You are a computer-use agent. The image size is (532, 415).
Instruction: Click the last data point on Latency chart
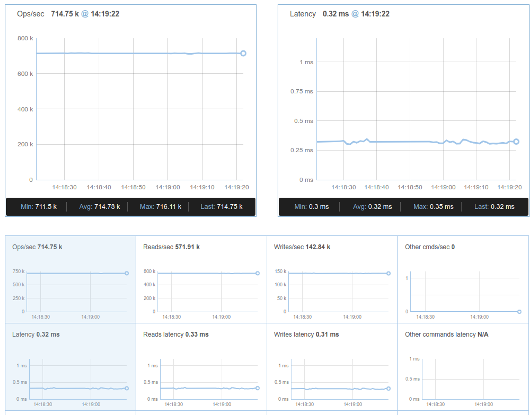(516, 142)
